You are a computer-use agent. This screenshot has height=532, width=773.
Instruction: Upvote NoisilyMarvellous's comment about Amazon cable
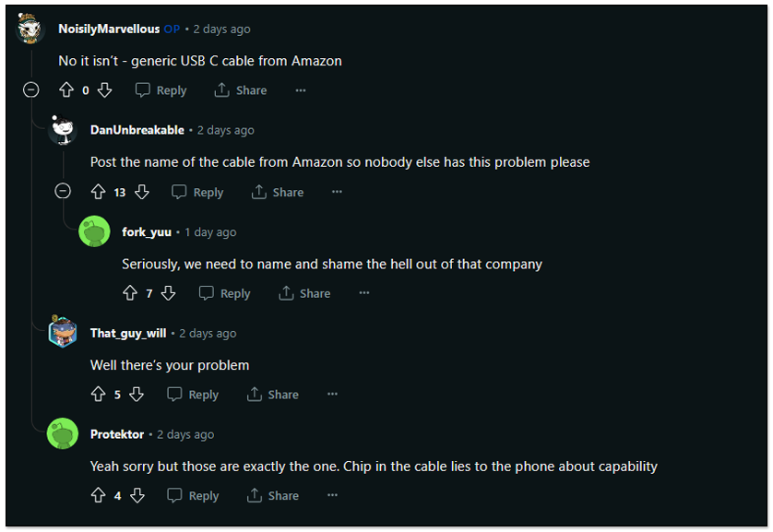coord(66,90)
